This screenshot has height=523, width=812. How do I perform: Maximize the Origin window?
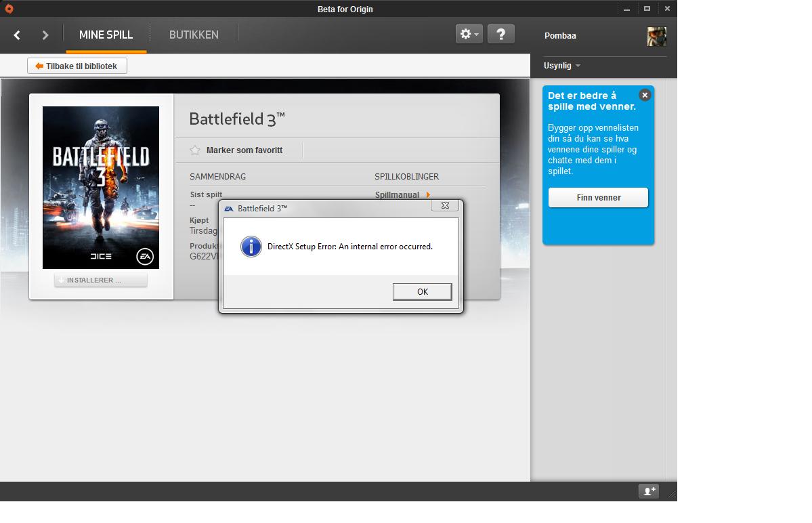(647, 9)
